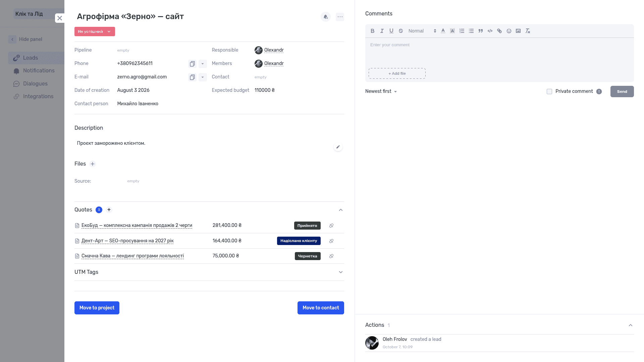Apply italic formatting in comment editor
Viewport: 644px width, 362px height.
pyautogui.click(x=382, y=31)
